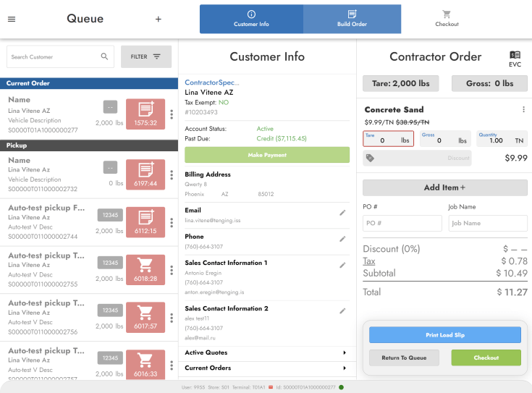Edit the Phone with pencil icon
Screen dimensions: 532x393
point(343,239)
